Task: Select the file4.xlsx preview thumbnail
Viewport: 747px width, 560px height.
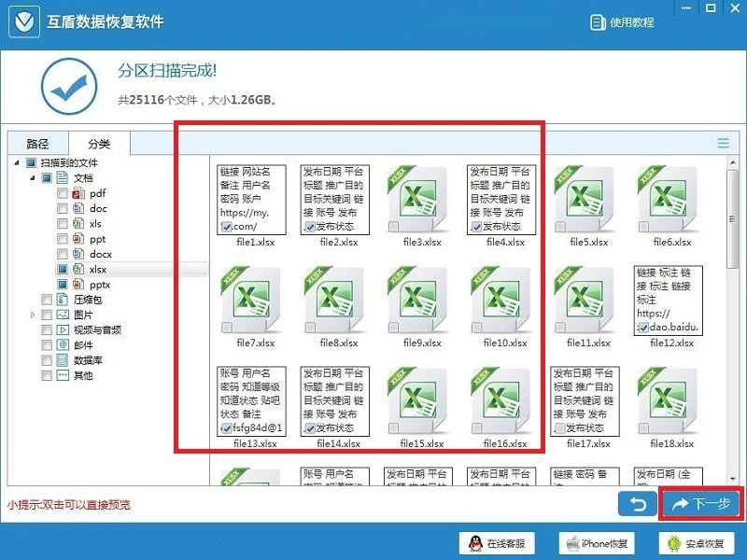Action: point(501,200)
